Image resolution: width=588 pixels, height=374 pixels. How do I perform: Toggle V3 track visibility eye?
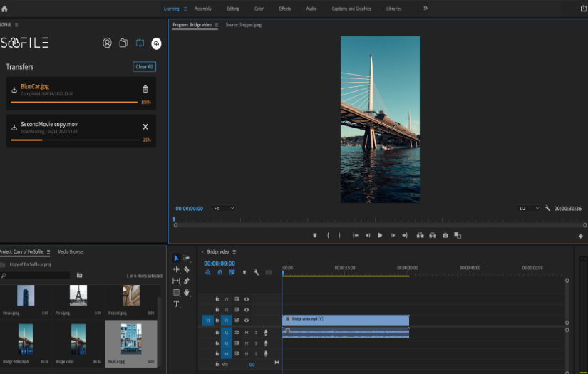(x=247, y=299)
